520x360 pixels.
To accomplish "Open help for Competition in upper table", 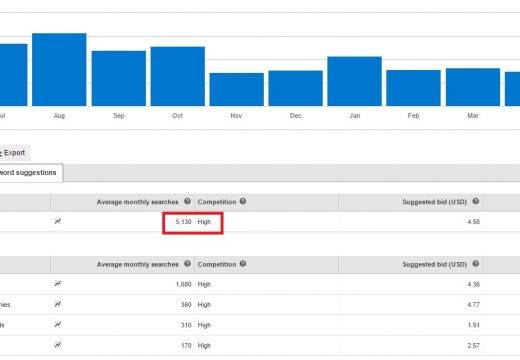I will [x=243, y=201].
